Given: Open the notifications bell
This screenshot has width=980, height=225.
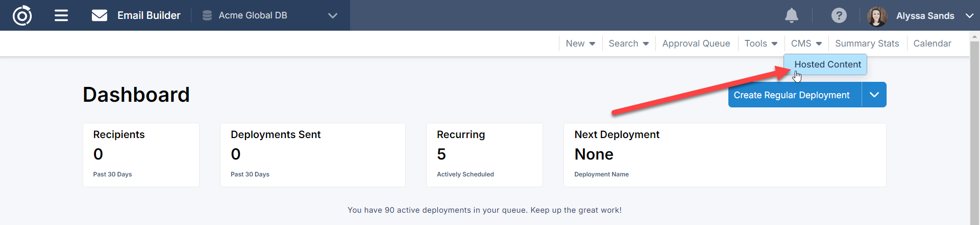Looking at the screenshot, I should tap(791, 15).
